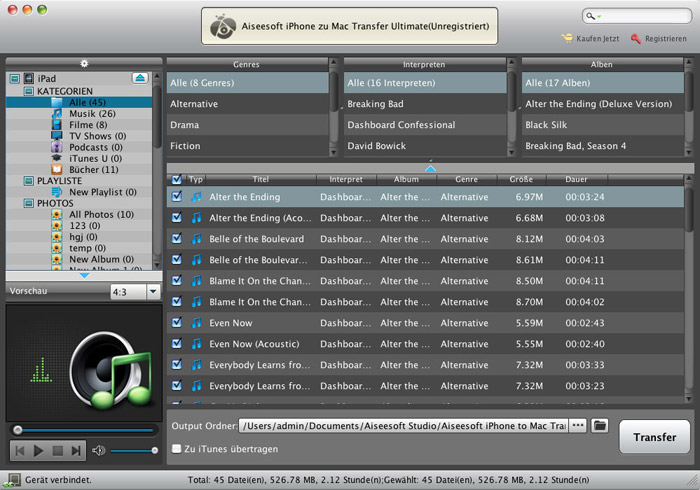Play the preview track

click(x=38, y=451)
